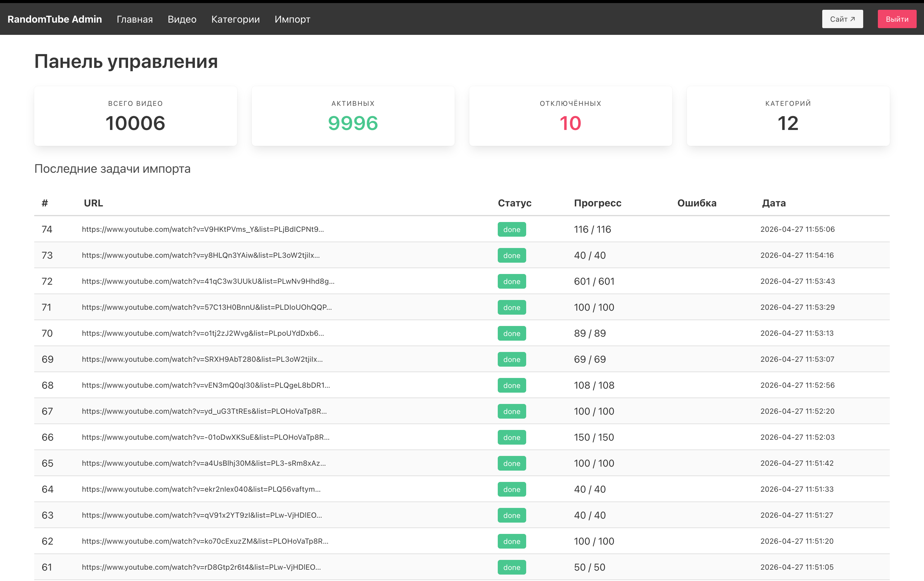Viewport: 924px width, 581px height.
Task: Open the Видео menu item
Action: pos(182,19)
